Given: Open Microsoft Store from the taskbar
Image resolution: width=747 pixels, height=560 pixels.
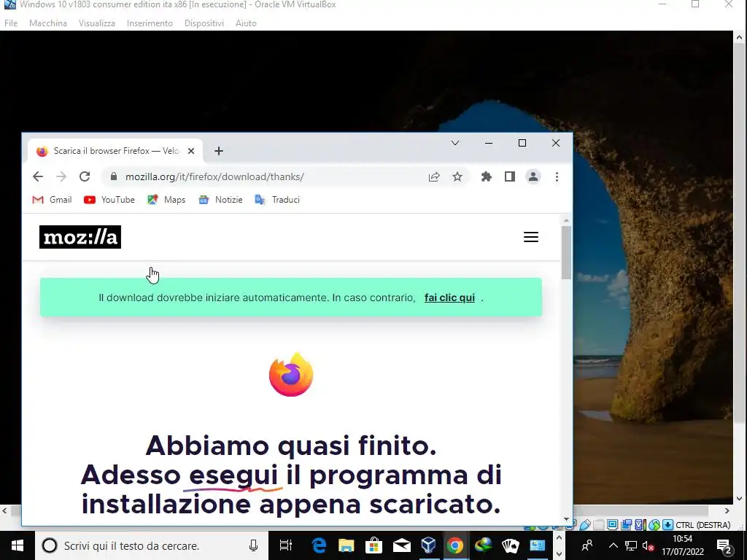Looking at the screenshot, I should point(374,545).
